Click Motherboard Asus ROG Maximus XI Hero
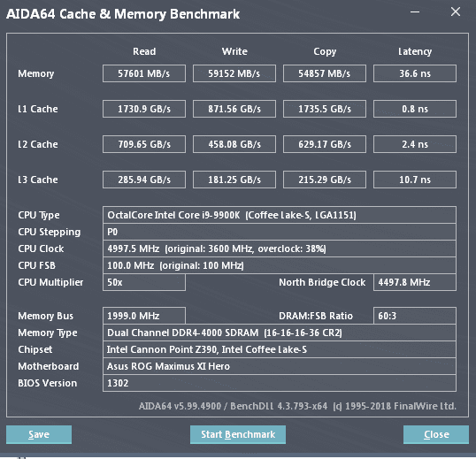 coord(280,366)
